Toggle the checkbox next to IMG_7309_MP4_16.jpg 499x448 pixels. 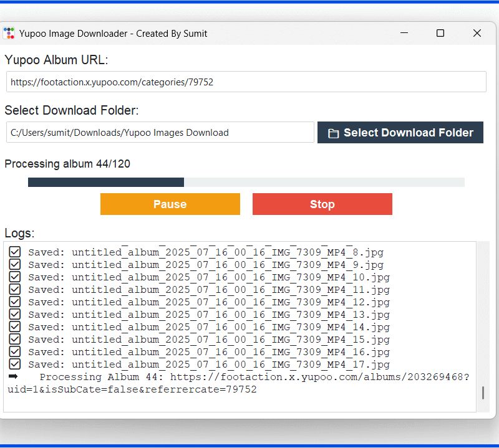[x=15, y=352]
